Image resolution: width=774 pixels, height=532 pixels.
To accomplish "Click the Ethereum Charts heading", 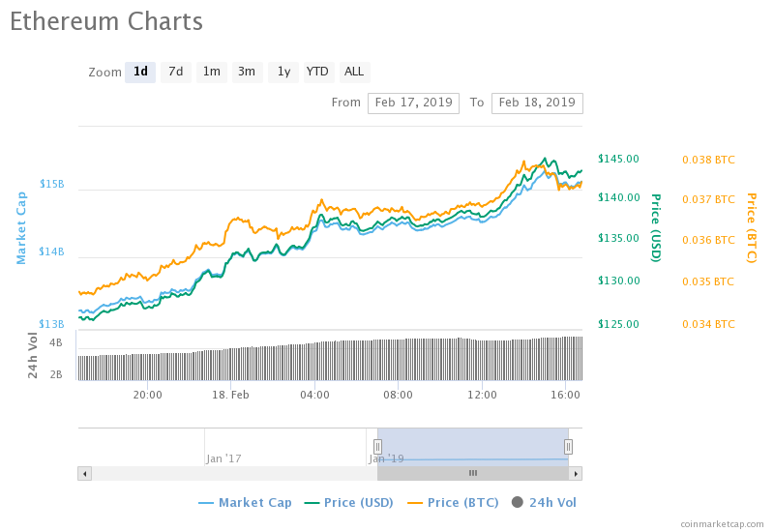I will pos(106,21).
